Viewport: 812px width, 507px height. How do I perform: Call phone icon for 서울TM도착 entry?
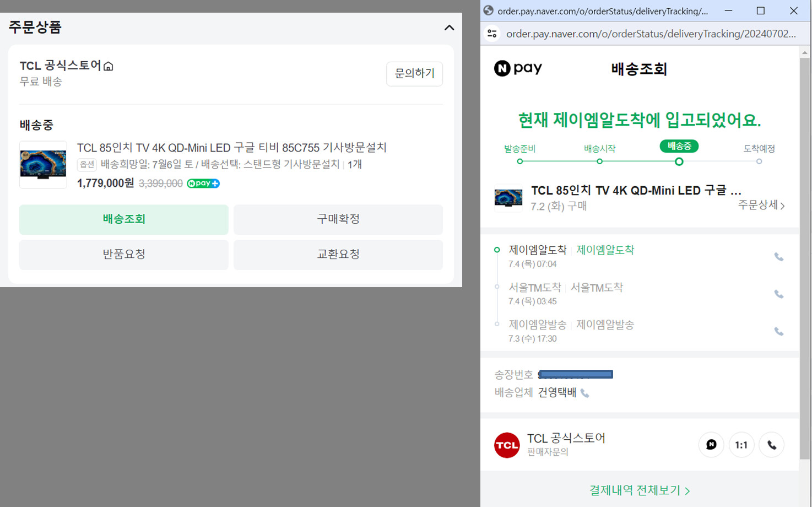coord(779,294)
